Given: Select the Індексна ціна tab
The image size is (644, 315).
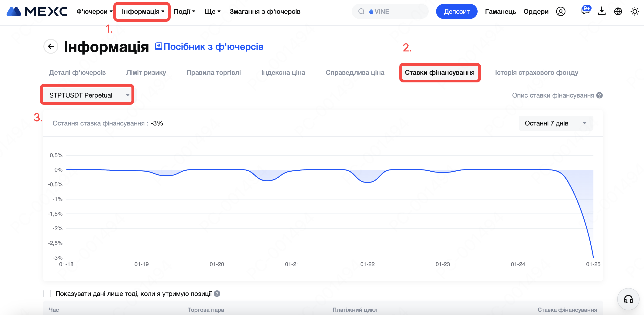Looking at the screenshot, I should (x=283, y=73).
